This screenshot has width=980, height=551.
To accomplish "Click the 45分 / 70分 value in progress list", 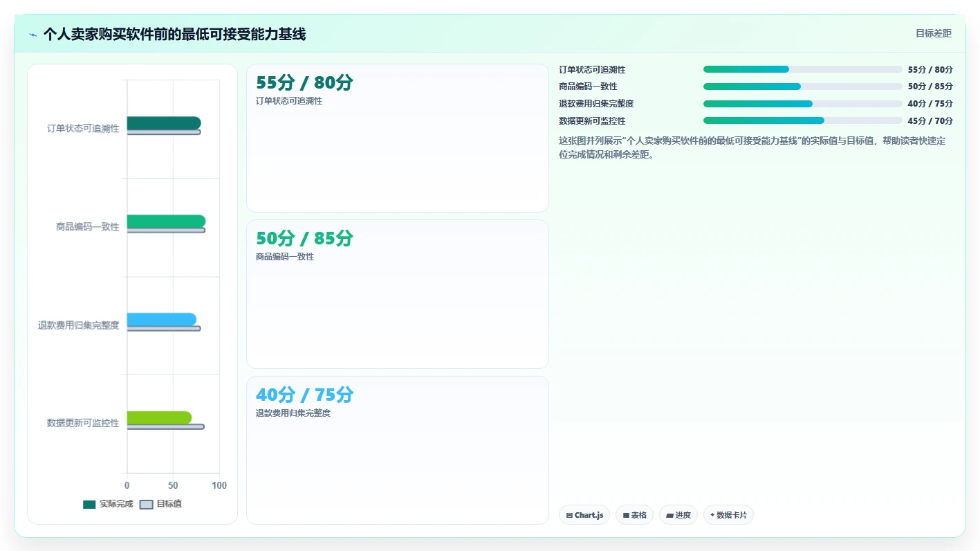I will point(930,121).
